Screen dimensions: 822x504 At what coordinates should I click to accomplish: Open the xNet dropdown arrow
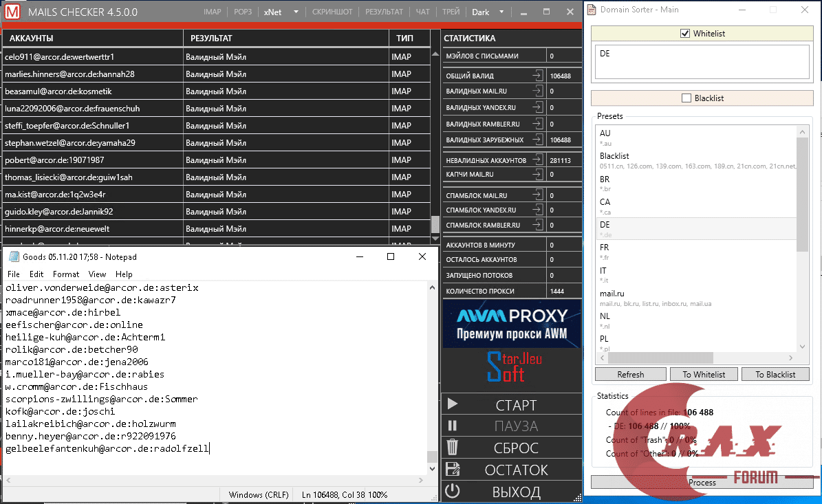click(296, 12)
